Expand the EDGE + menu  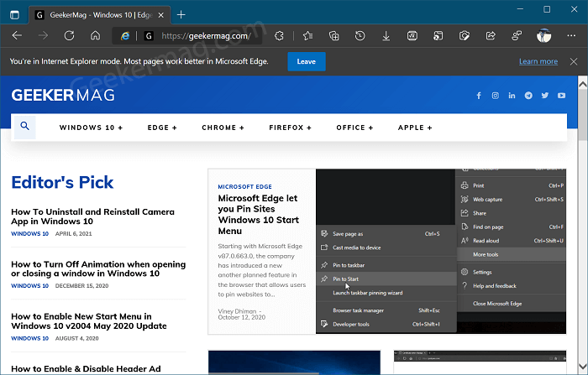click(x=162, y=128)
